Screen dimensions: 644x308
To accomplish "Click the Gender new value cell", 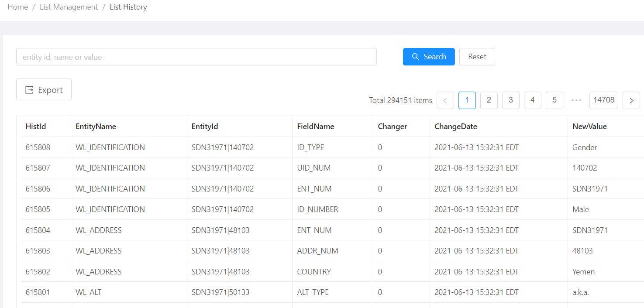I will pyautogui.click(x=606, y=147).
